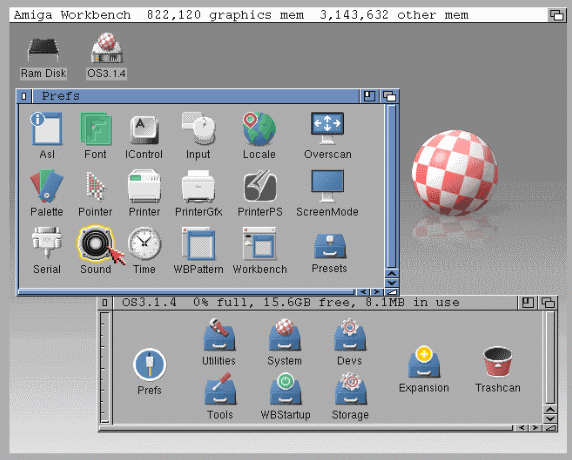Click OS3.1.4 window scroll down arrow
572x460 pixels.
(x=550, y=418)
